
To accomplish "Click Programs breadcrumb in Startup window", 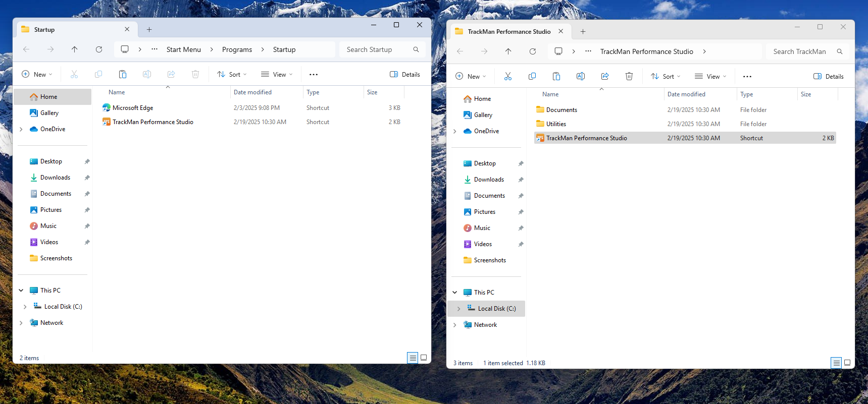I will pos(237,49).
